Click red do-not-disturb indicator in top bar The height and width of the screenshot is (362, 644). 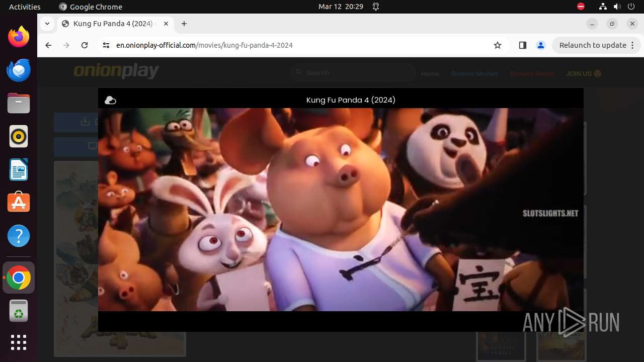(x=581, y=7)
